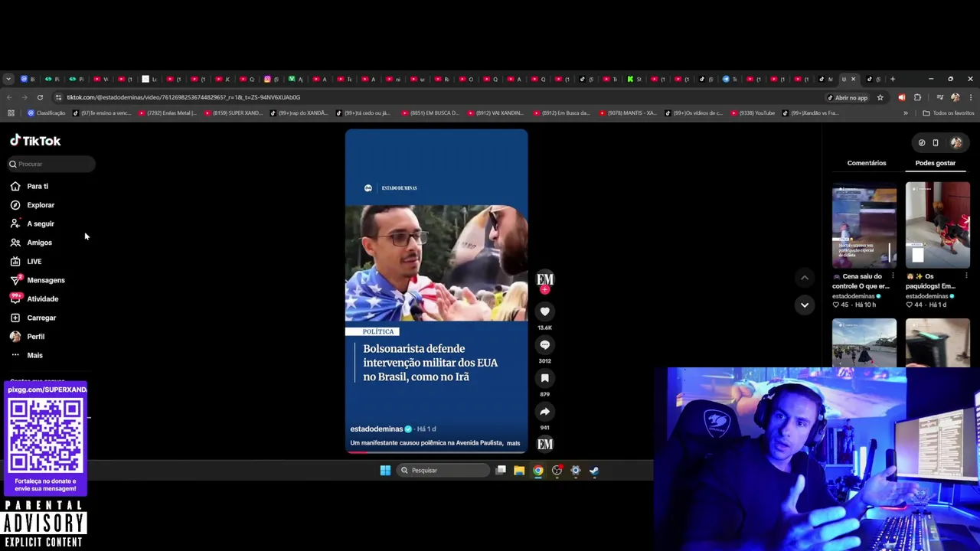This screenshot has height=551, width=980.
Task: Seek the video progress bar
Action: coord(436,452)
